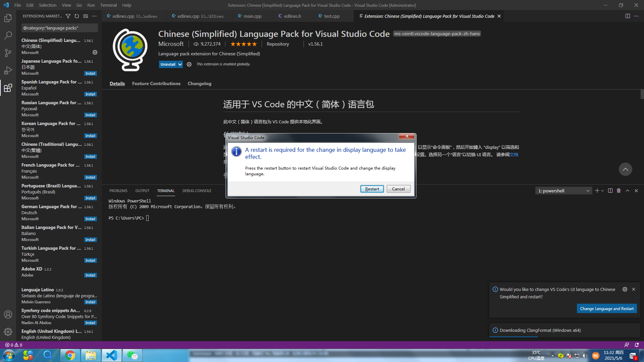Show errors and warnings count in status bar
Viewport: 644px width, 362px height.
click(x=14, y=345)
